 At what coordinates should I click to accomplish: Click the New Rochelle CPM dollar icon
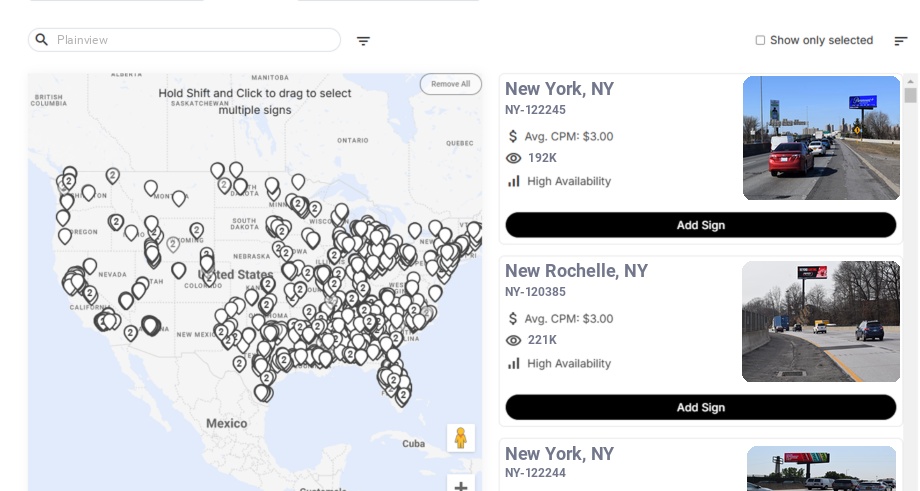coord(514,318)
